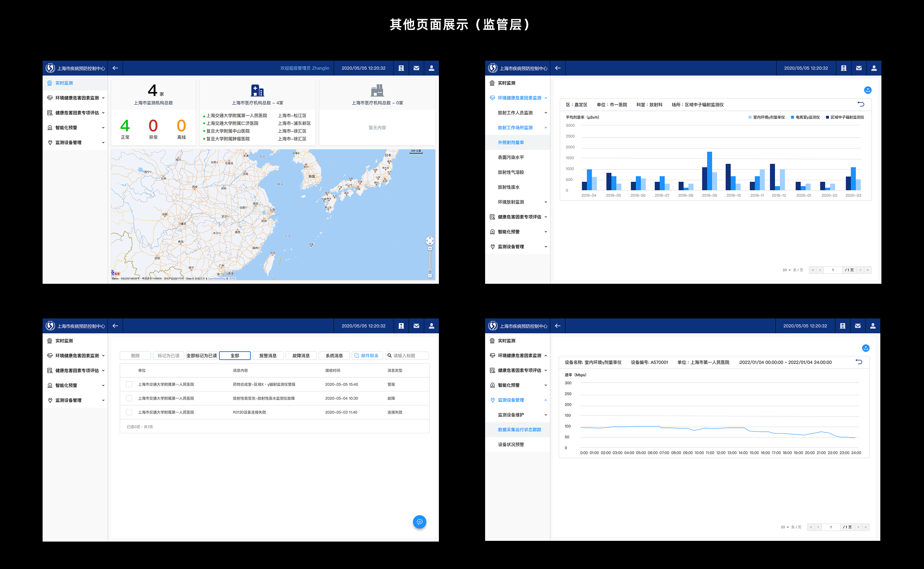Expand 环境放射监测 submenu
Image resolution: width=924 pixels, height=569 pixels.
(x=545, y=202)
